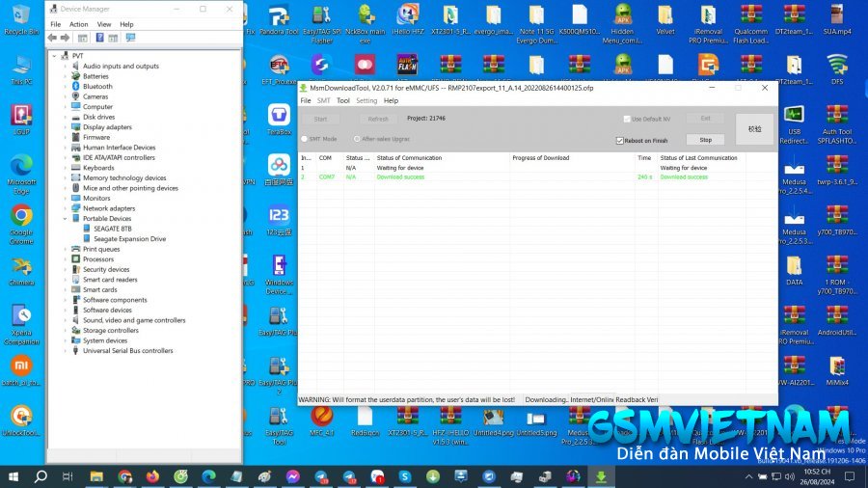Image resolution: width=868 pixels, height=488 pixels.
Task: Open the notification center in the tray
Action: coord(850,476)
